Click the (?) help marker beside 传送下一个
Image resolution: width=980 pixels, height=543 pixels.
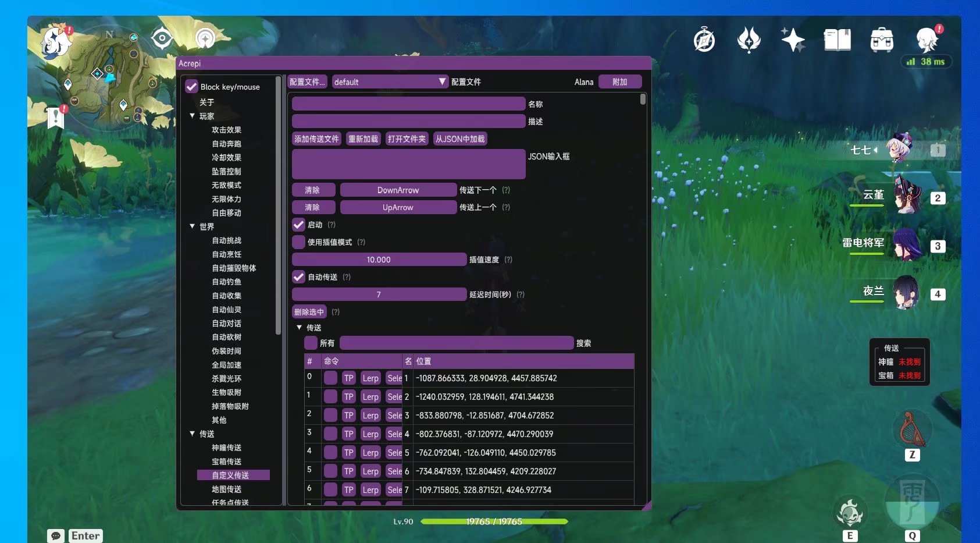tap(506, 190)
